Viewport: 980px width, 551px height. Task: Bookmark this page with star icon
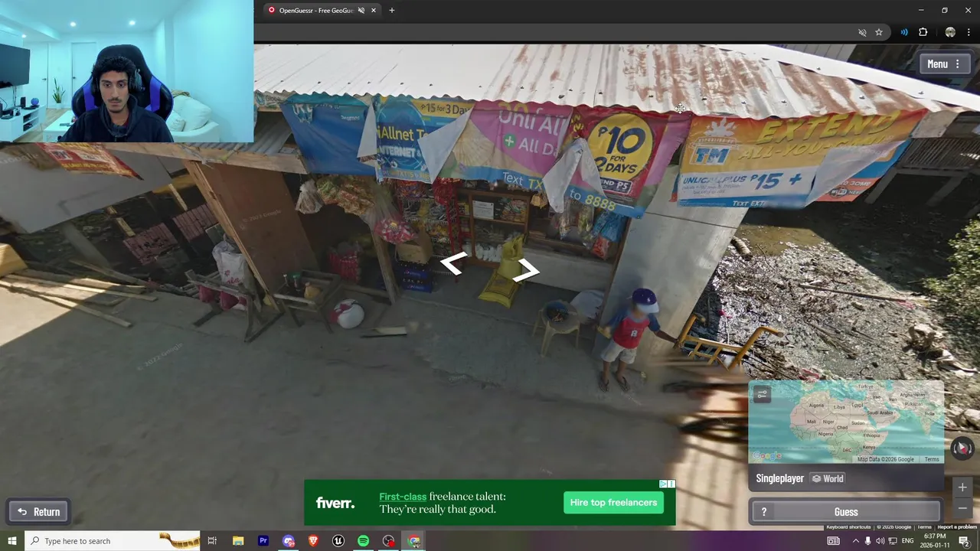pos(879,32)
